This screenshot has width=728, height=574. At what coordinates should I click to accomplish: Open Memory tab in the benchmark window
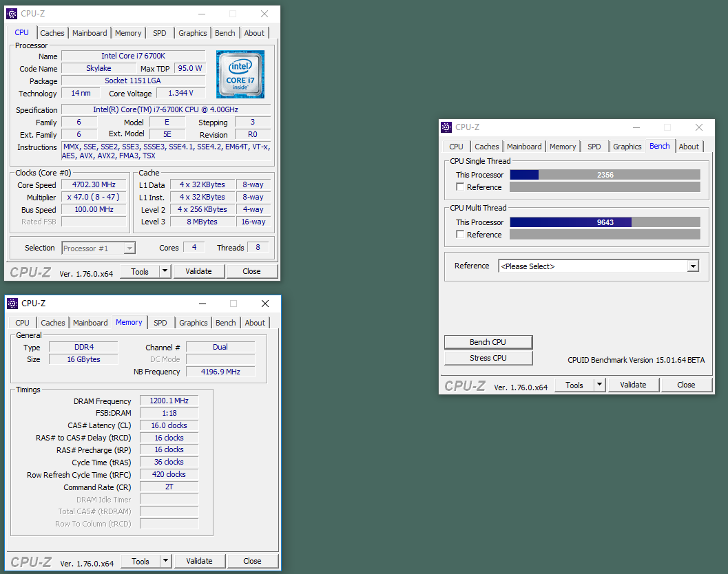pos(563,147)
